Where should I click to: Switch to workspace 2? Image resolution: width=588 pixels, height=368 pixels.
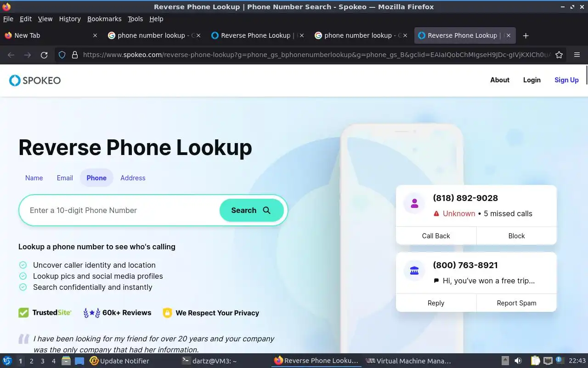[31, 361]
